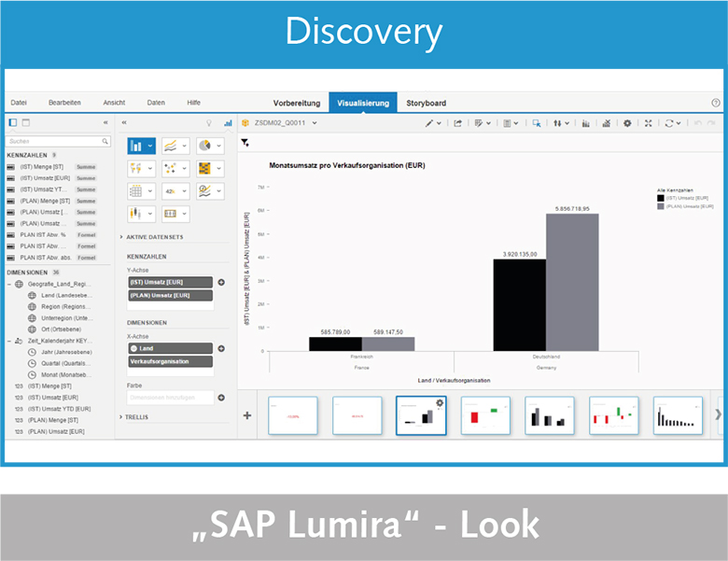Select the bar chart type icon
The height and width of the screenshot is (561, 728).
(136, 147)
